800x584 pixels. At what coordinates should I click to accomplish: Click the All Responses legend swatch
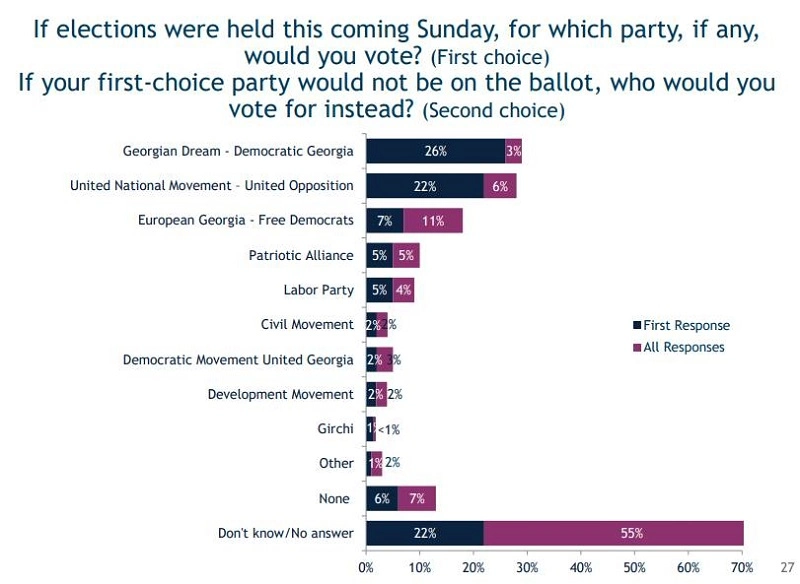tap(637, 347)
